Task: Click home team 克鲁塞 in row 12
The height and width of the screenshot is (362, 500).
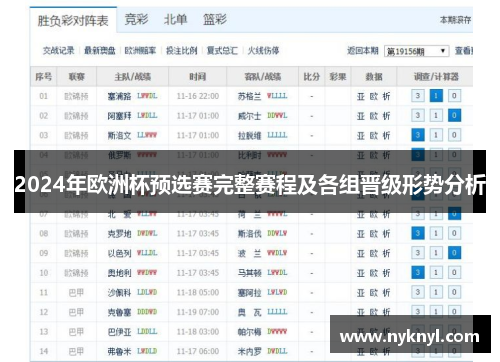Action: pyautogui.click(x=119, y=312)
